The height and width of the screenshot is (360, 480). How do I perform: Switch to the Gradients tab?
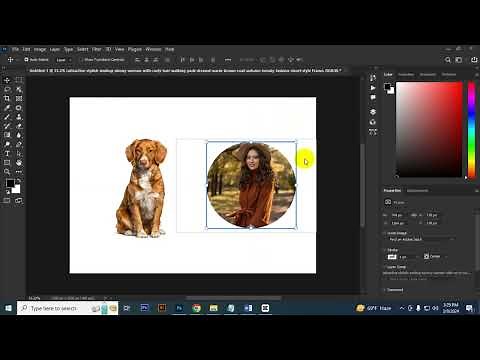(428, 74)
